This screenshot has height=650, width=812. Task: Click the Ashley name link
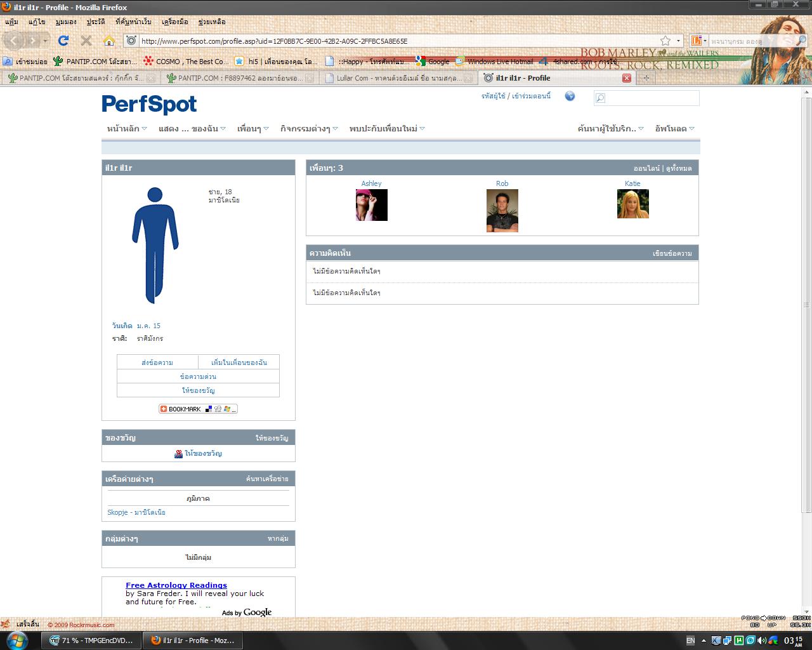click(372, 183)
